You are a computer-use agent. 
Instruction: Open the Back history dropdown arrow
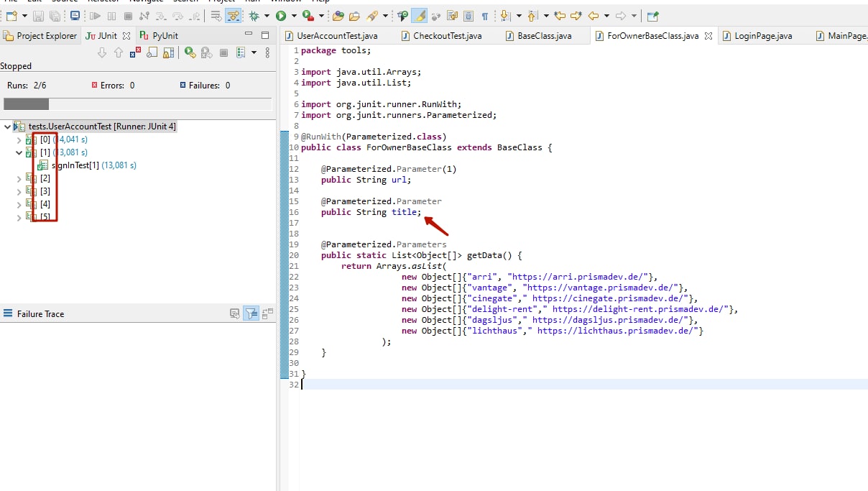[606, 16]
